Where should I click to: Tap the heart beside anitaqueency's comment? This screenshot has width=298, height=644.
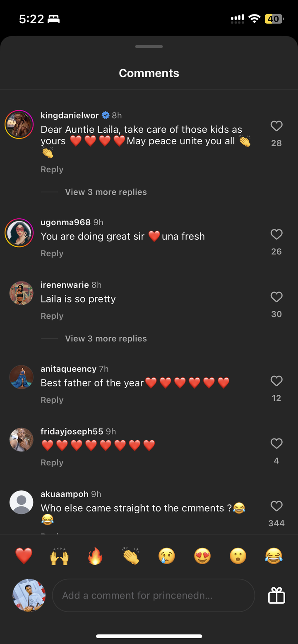[276, 381]
